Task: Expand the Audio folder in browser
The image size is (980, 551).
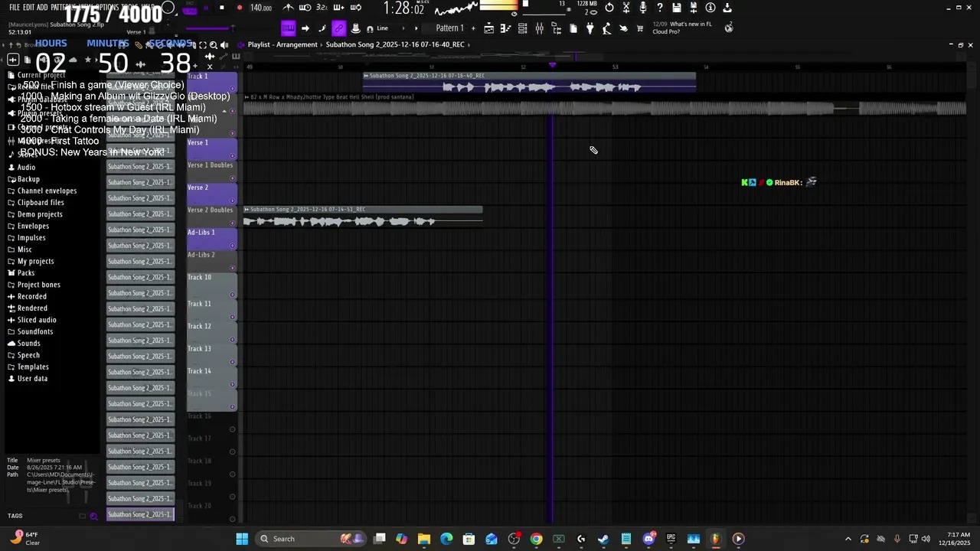Action: pos(26,167)
